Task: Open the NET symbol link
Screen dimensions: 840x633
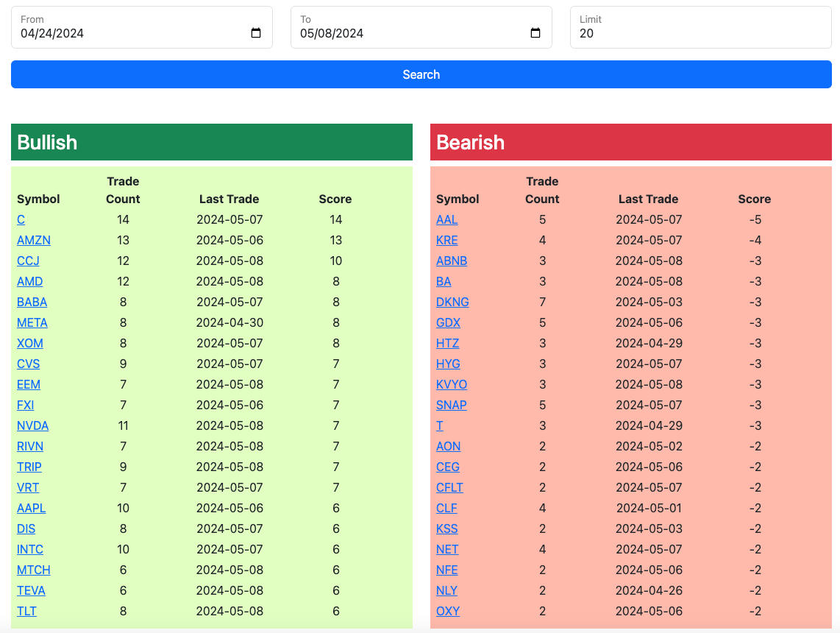Action: pos(447,549)
